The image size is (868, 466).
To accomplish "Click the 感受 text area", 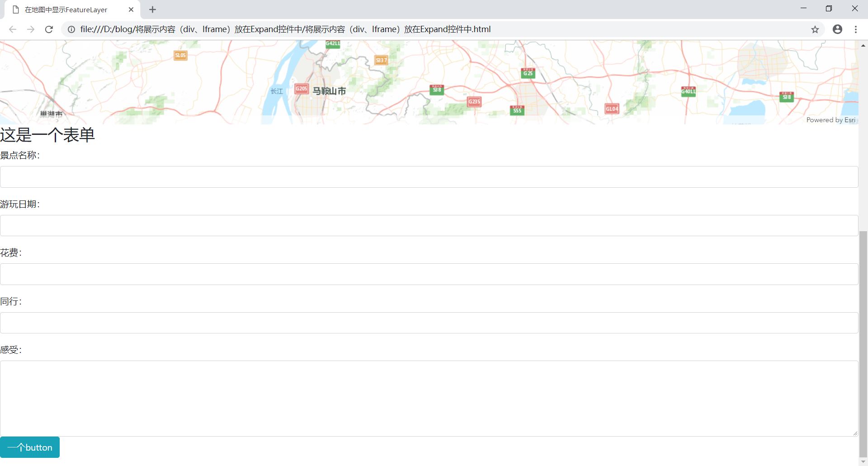I will (x=429, y=399).
